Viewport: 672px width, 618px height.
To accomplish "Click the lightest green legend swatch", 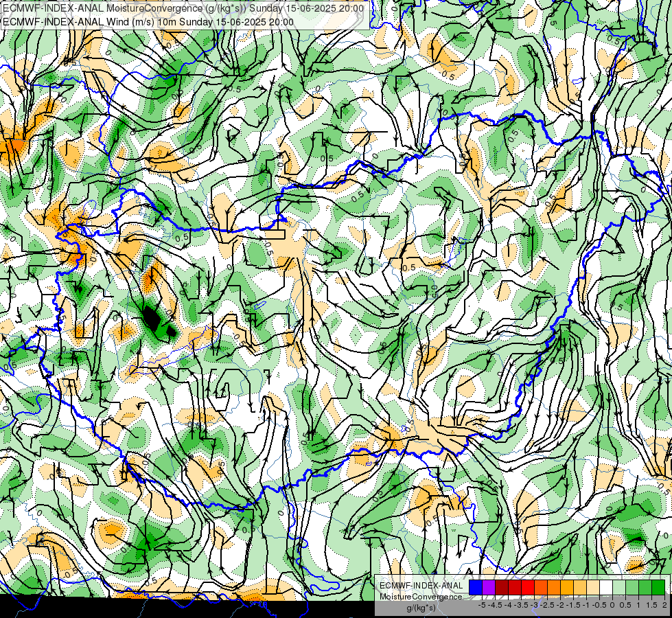I will click(619, 587).
